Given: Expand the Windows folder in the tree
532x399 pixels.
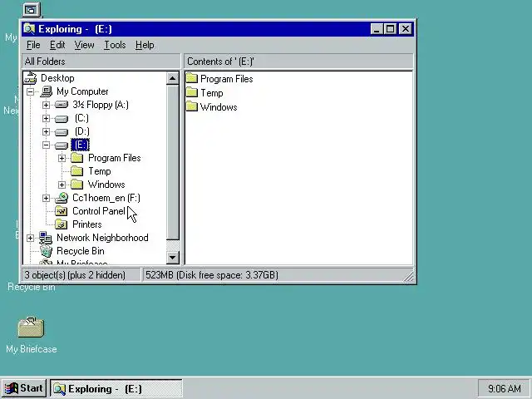Looking at the screenshot, I should 62,185.
